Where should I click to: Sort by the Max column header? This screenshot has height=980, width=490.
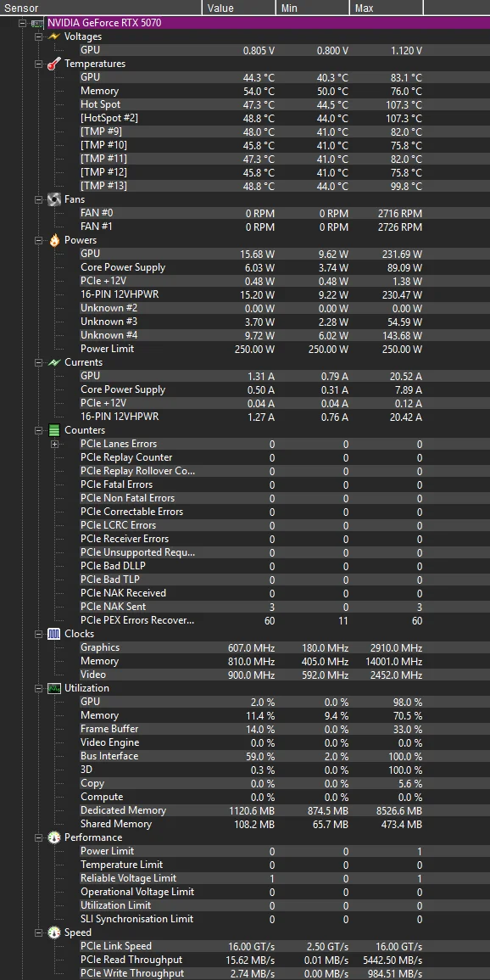pos(387,8)
